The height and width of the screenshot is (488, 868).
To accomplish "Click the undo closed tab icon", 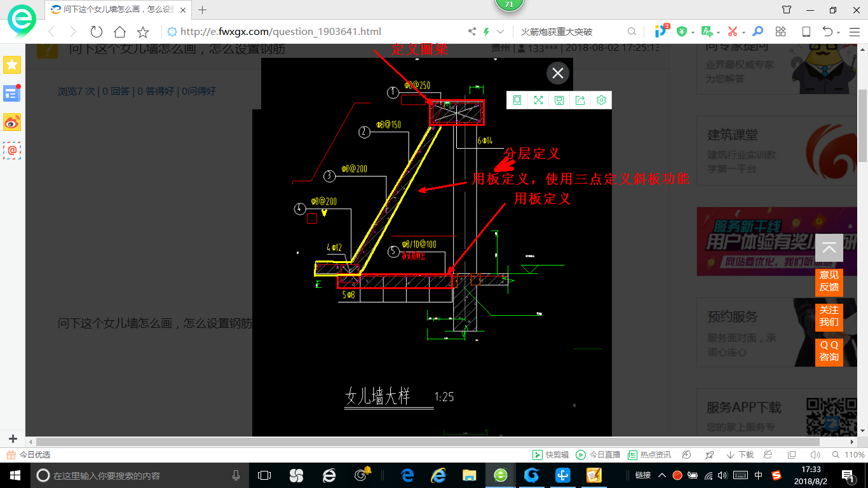I will (x=827, y=32).
